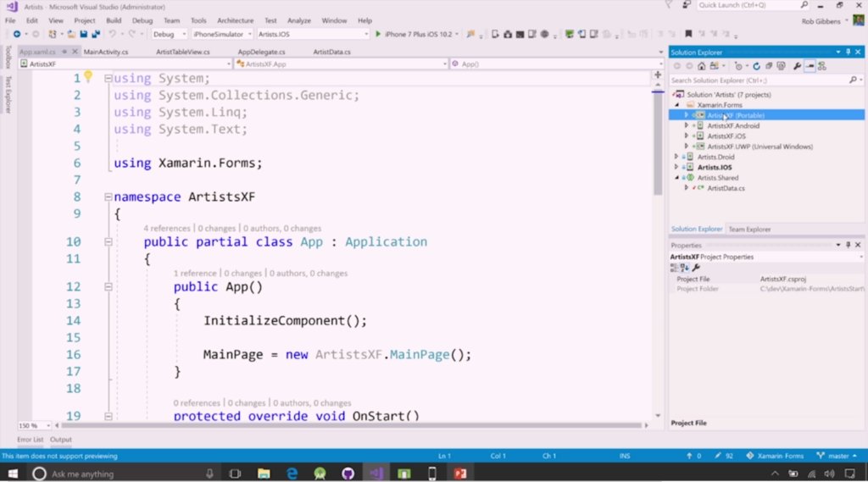Viewport: 868px width, 482px height.
Task: Collapse the class App outlining region
Action: click(x=108, y=241)
